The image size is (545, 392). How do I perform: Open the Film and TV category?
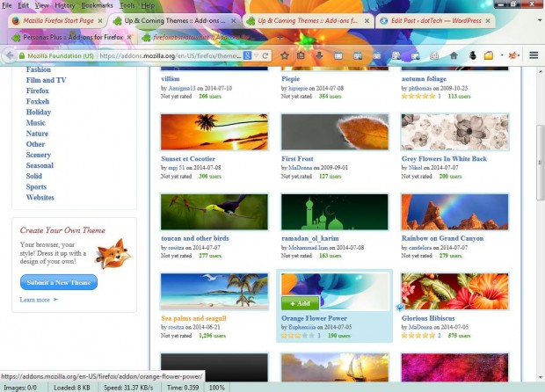[x=47, y=80]
